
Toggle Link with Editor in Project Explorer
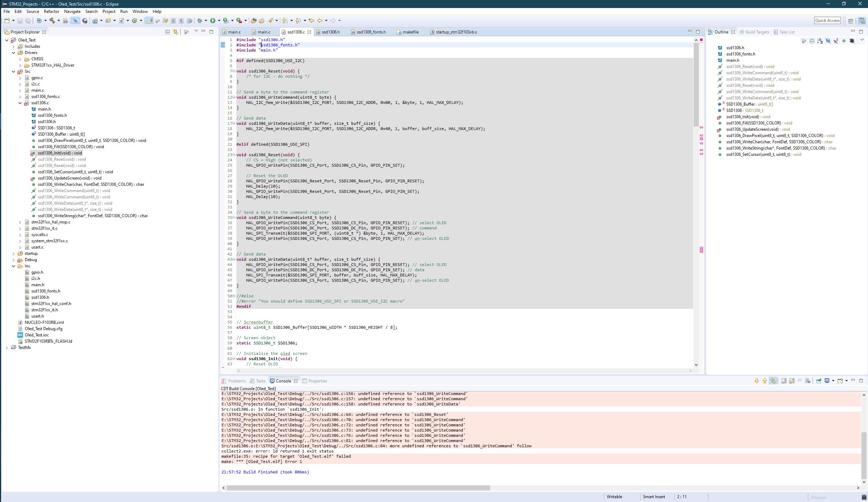[175, 32]
